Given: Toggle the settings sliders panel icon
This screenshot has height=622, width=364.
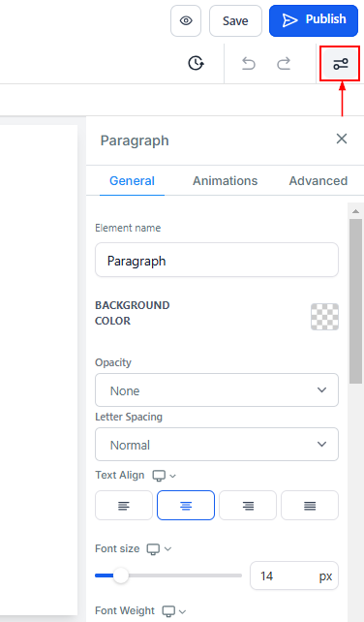Looking at the screenshot, I should pos(340,64).
